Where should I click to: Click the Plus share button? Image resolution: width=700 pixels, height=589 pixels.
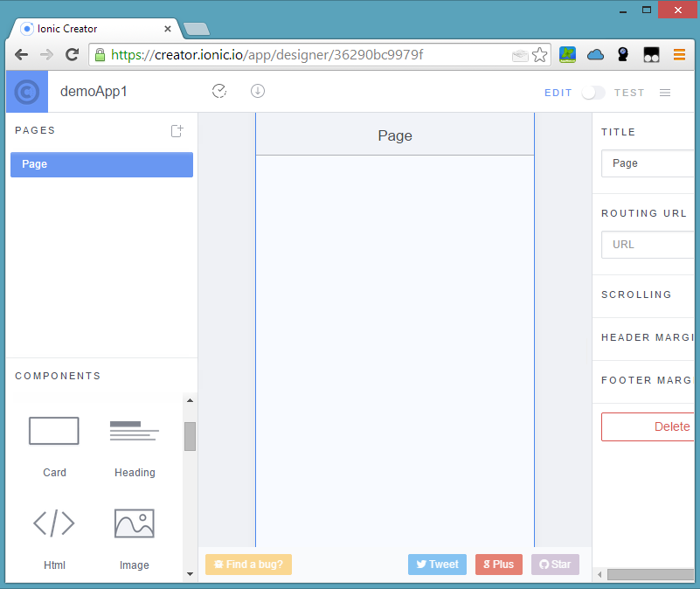click(x=499, y=565)
